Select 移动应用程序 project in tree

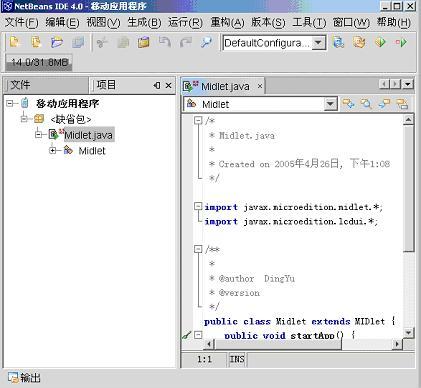click(x=68, y=103)
